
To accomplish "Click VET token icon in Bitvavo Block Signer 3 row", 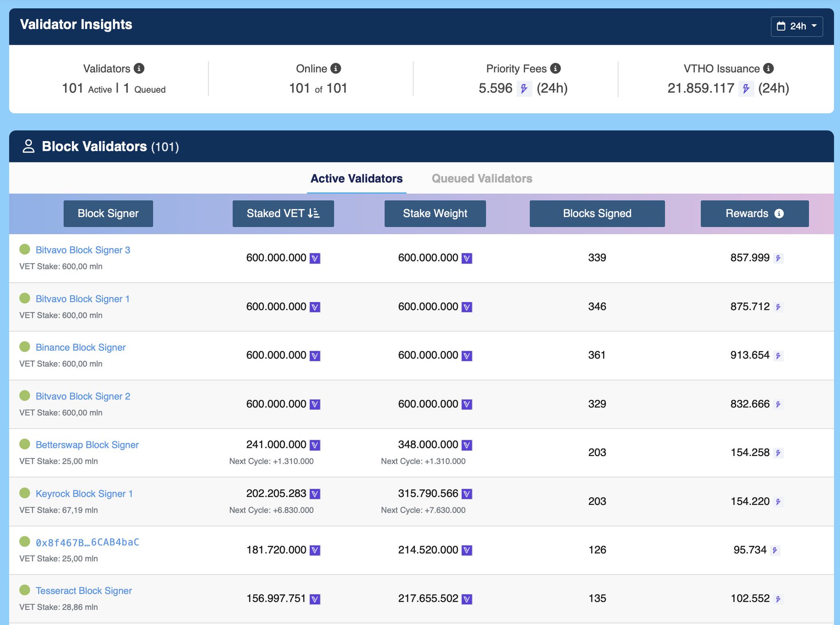I will tap(315, 258).
